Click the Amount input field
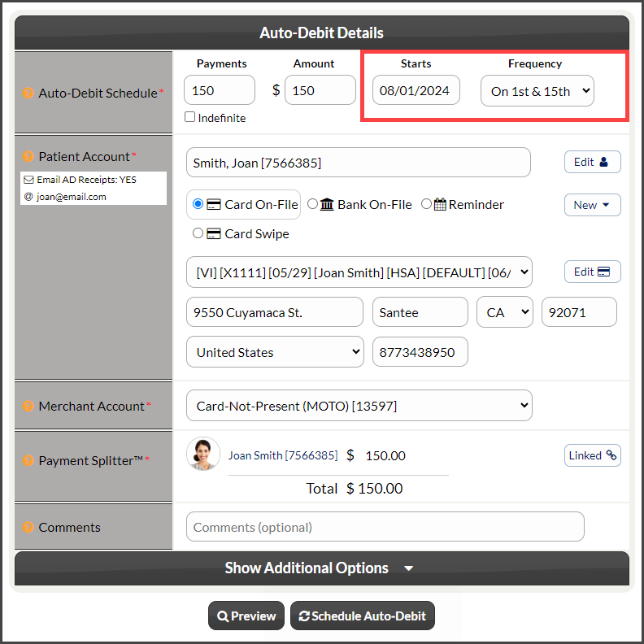This screenshot has width=644, height=644. (320, 90)
